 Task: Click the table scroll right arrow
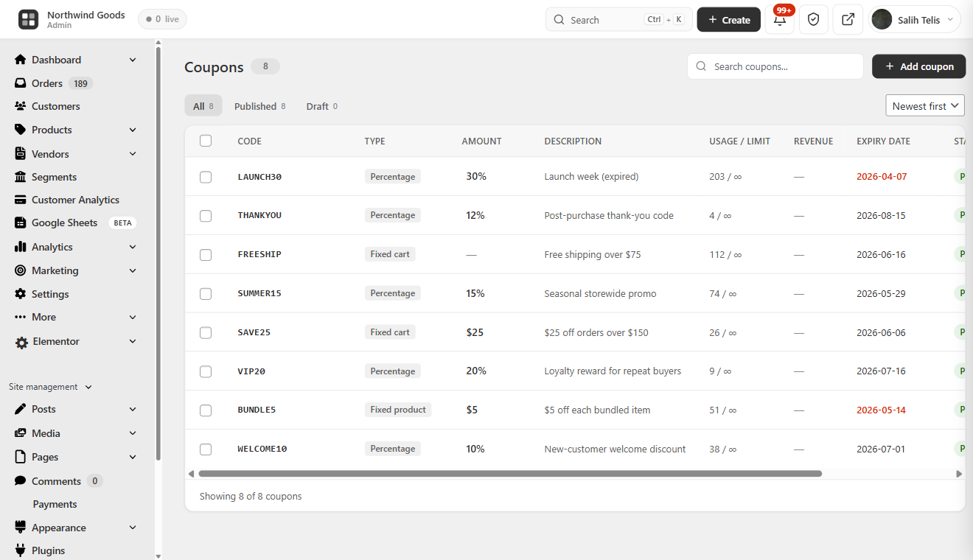(959, 474)
